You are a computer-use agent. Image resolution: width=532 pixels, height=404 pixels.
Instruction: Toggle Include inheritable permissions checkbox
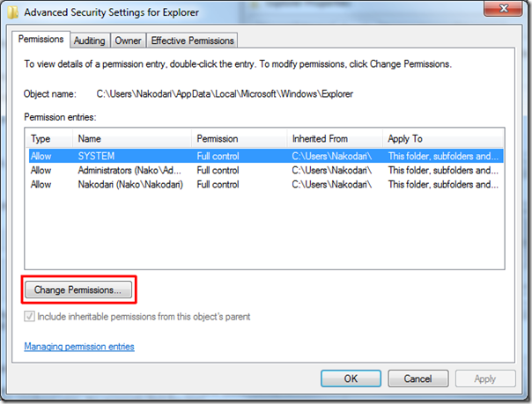point(30,316)
